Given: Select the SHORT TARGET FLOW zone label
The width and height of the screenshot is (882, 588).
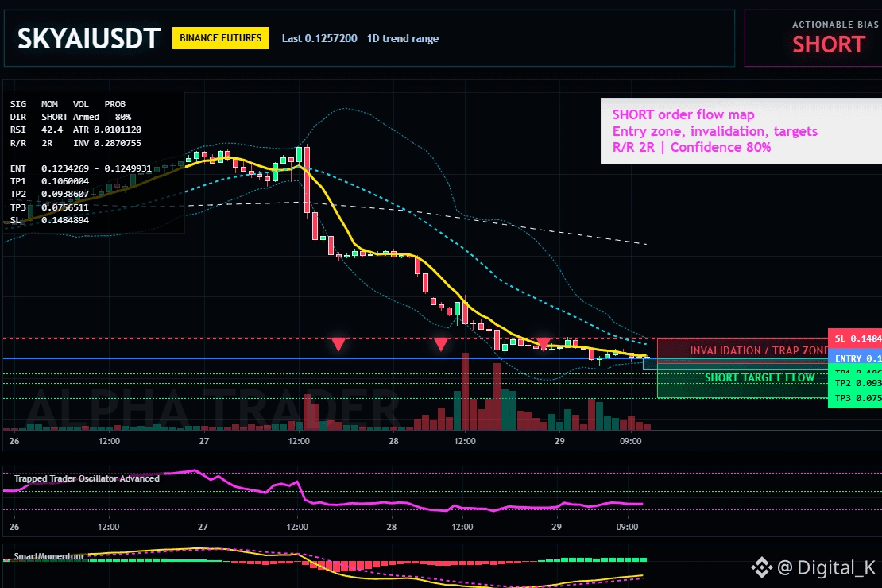Looking at the screenshot, I should pos(760,377).
